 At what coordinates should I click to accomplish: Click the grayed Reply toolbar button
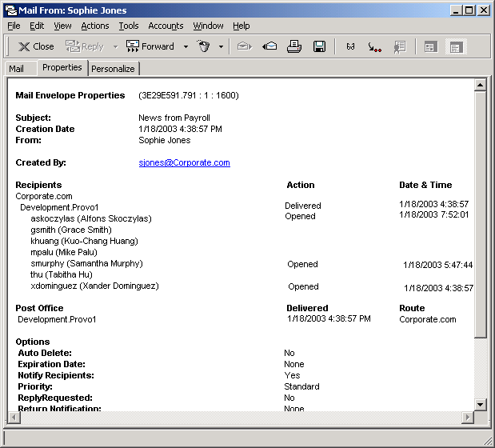[84, 46]
